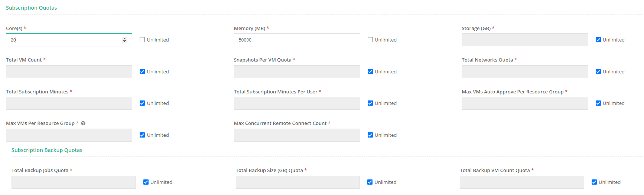Image resolution: width=644 pixels, height=195 pixels.
Task: Disable Unlimited for Total VM Count
Action: tap(142, 72)
